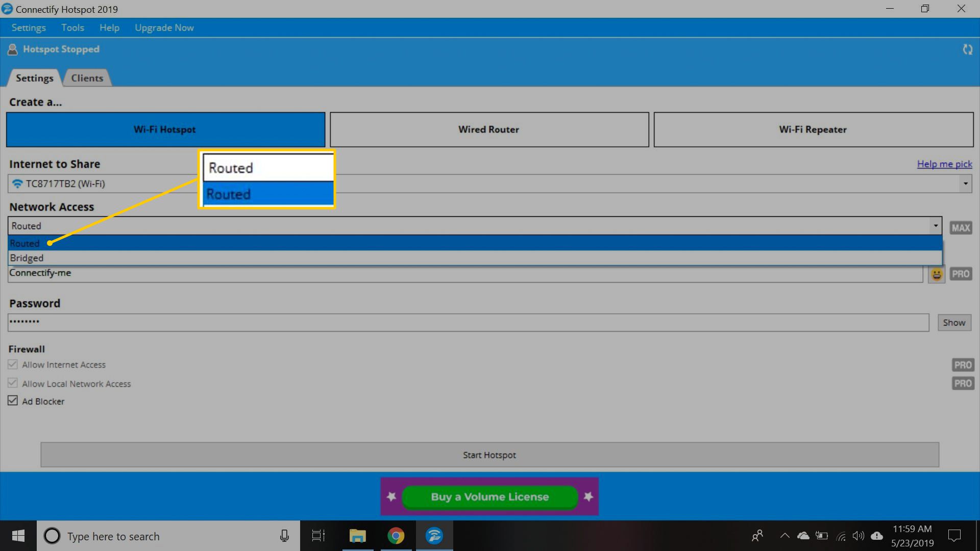Open File Explorer from the taskbar
Viewport: 980px width, 551px height.
pyautogui.click(x=357, y=536)
